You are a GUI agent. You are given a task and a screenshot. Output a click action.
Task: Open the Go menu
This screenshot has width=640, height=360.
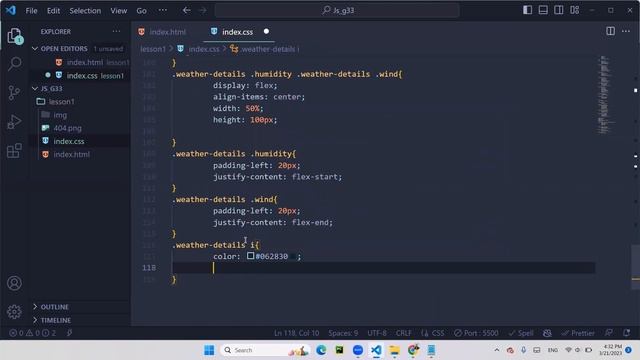pyautogui.click(x=141, y=11)
